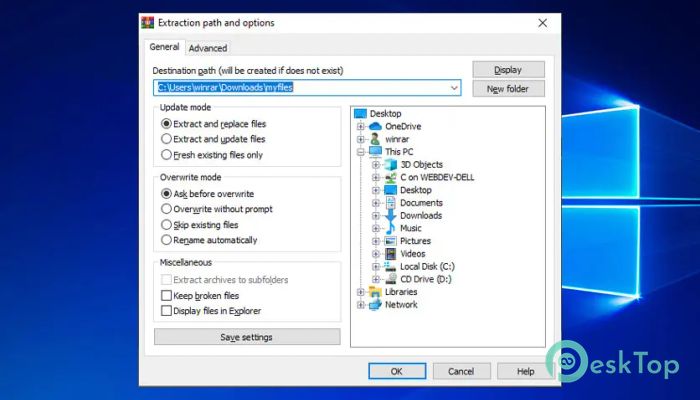Select the "OneDrive" label in tree

[403, 127]
